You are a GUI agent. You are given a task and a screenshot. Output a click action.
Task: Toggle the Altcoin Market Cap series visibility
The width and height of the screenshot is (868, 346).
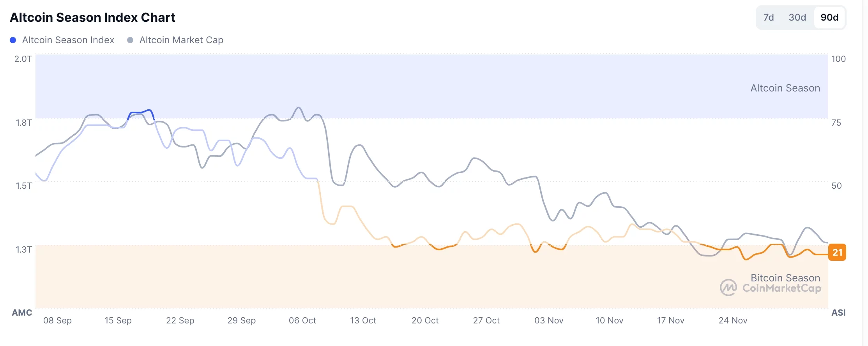pyautogui.click(x=181, y=40)
